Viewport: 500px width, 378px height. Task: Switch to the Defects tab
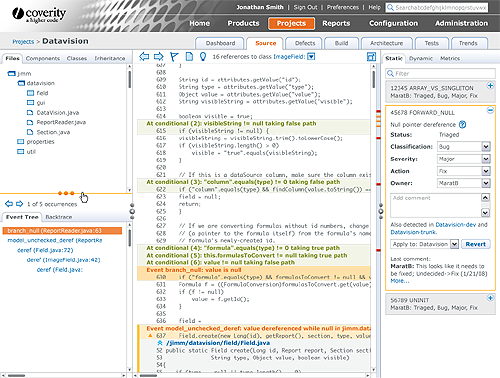305,43
